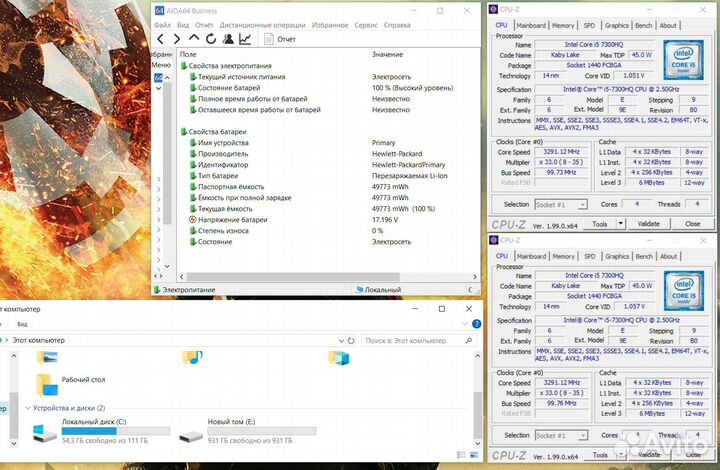Open the Explorer help icon
The height and width of the screenshot is (470, 720).
pyautogui.click(x=477, y=324)
